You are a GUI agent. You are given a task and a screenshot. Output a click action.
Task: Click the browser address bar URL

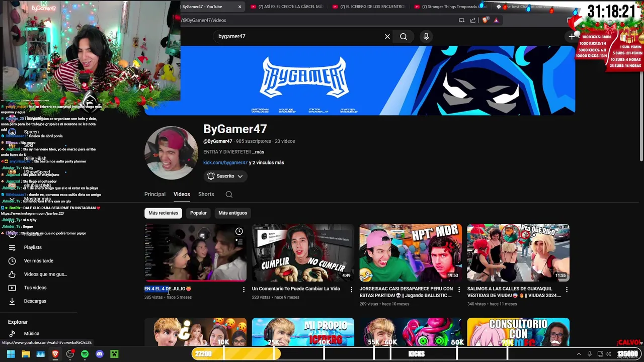tap(204, 20)
